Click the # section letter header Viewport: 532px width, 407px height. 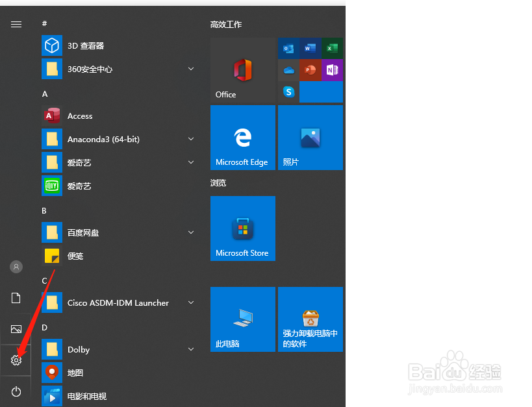coord(44,23)
